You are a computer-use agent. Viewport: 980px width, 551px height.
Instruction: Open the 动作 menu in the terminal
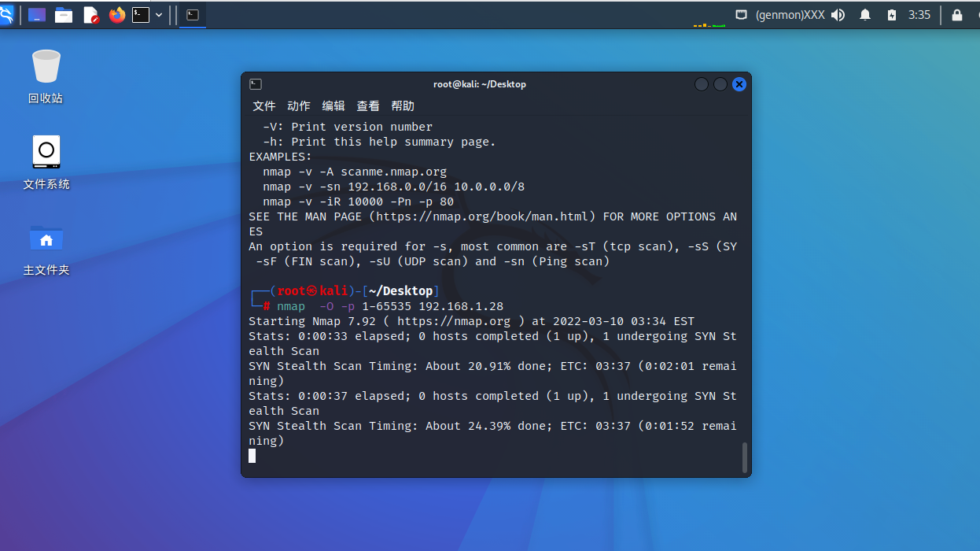pyautogui.click(x=299, y=106)
